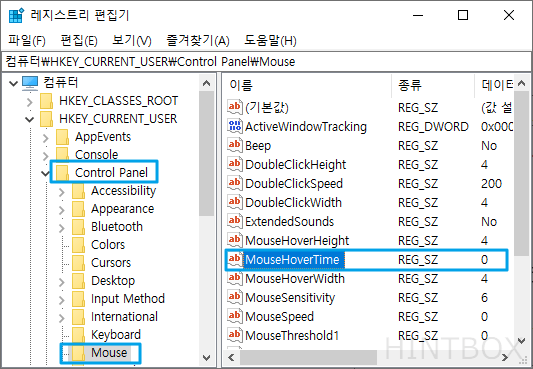Expand the HKEY_CLASSES_ROOT node
533x369 pixels.
30,102
